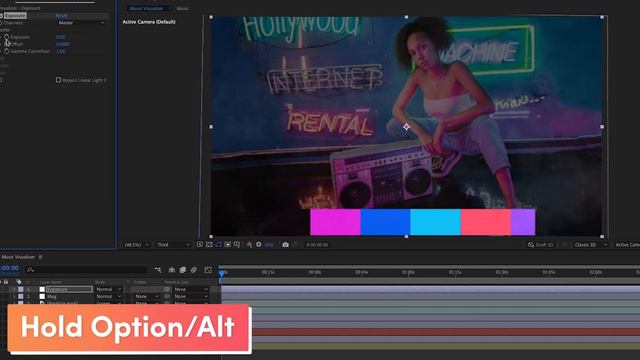Enable frame blending timeline icon
This screenshot has width=640, height=360.
tap(182, 270)
